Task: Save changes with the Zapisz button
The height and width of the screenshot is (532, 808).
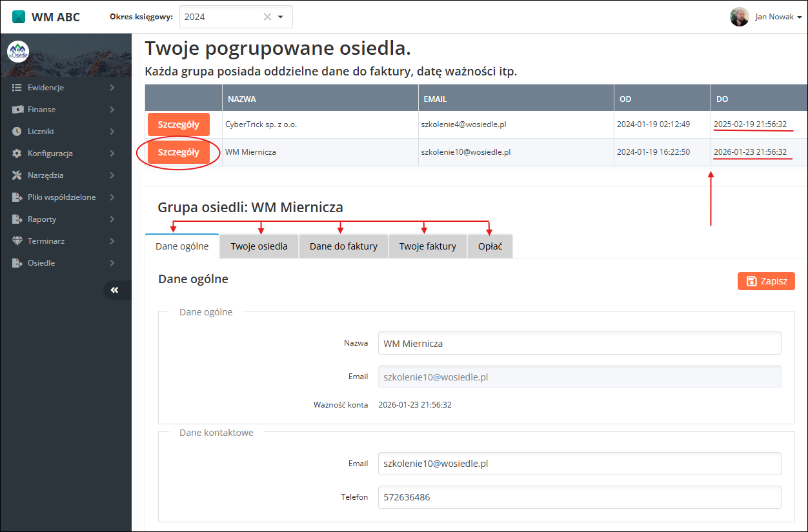Action: (766, 281)
